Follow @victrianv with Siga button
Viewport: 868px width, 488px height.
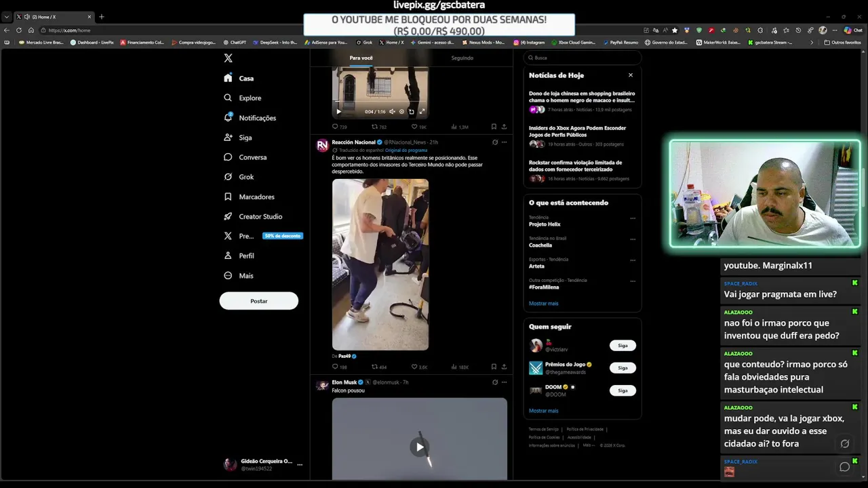[623, 346]
